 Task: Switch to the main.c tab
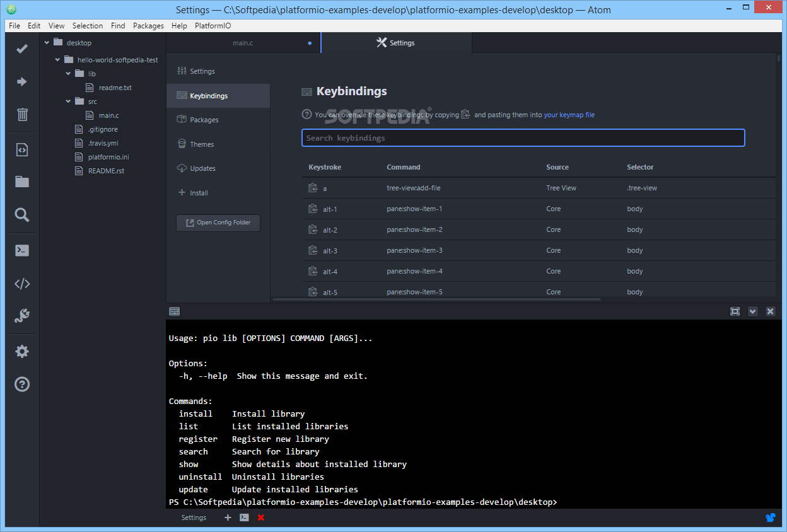coord(243,43)
